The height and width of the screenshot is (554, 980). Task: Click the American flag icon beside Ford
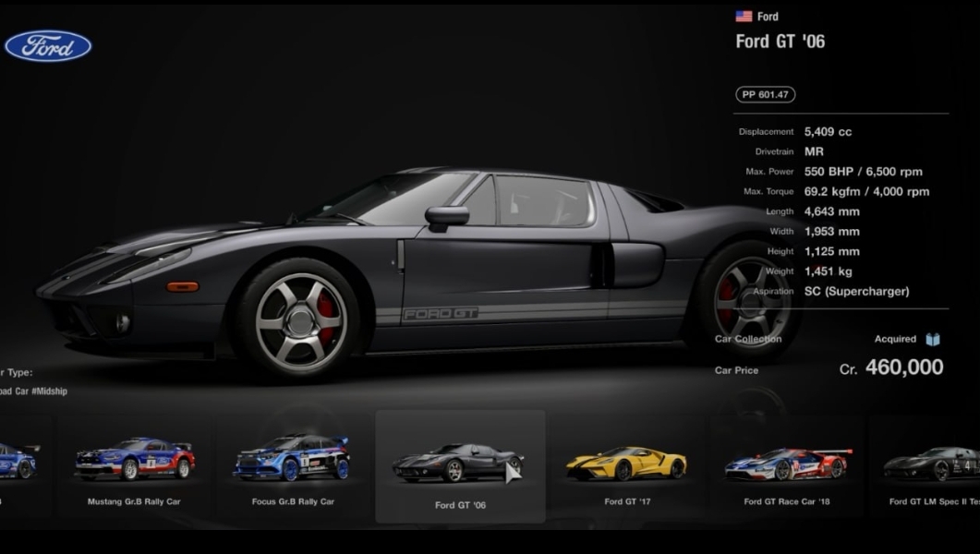pyautogui.click(x=744, y=17)
